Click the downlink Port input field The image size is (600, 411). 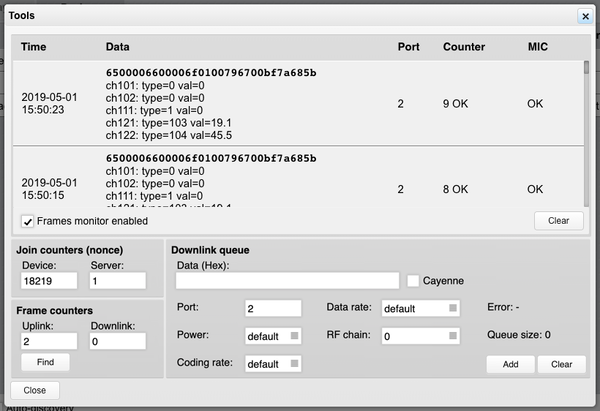273,308
